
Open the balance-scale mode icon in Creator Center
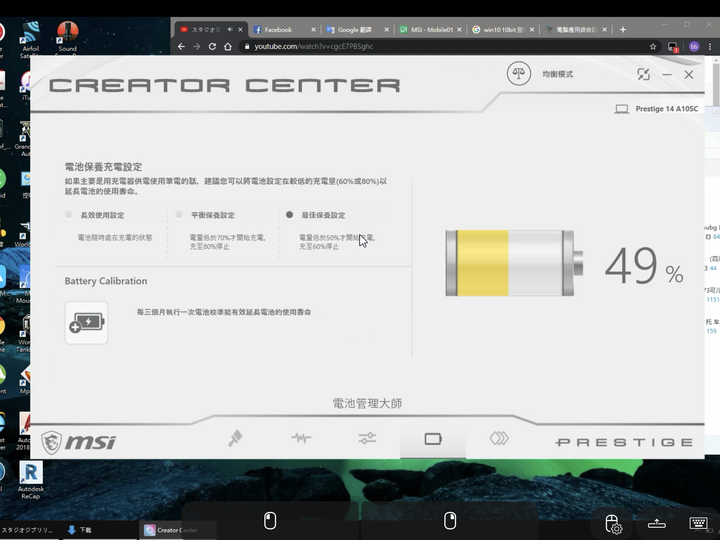(x=518, y=73)
